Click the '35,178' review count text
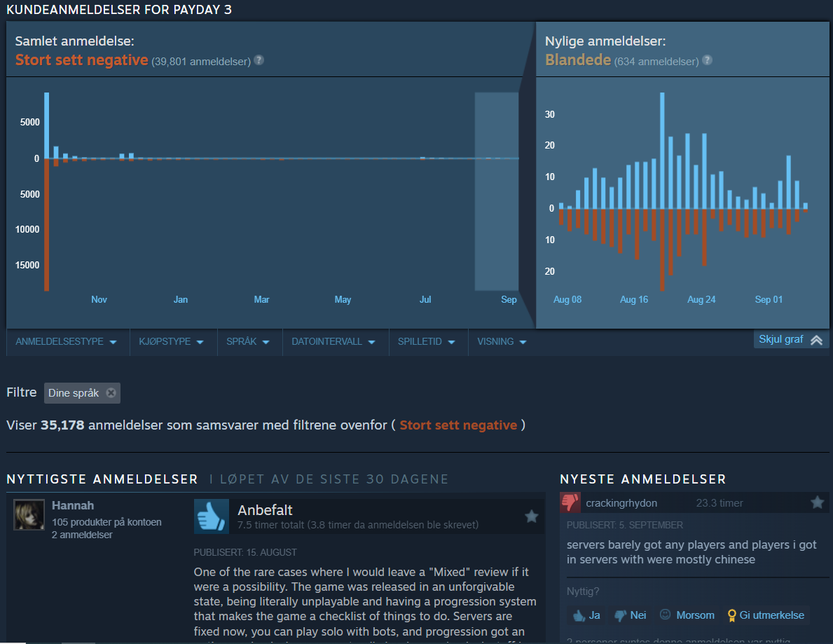833x644 pixels. click(62, 425)
